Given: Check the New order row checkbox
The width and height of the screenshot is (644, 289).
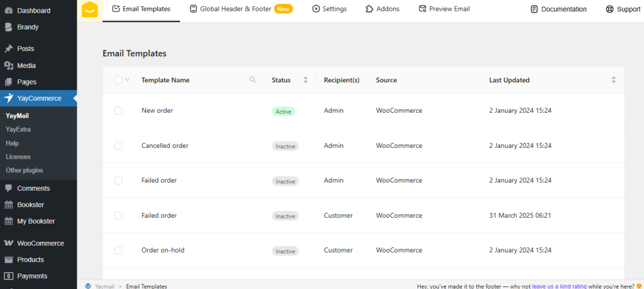Looking at the screenshot, I should click(118, 111).
